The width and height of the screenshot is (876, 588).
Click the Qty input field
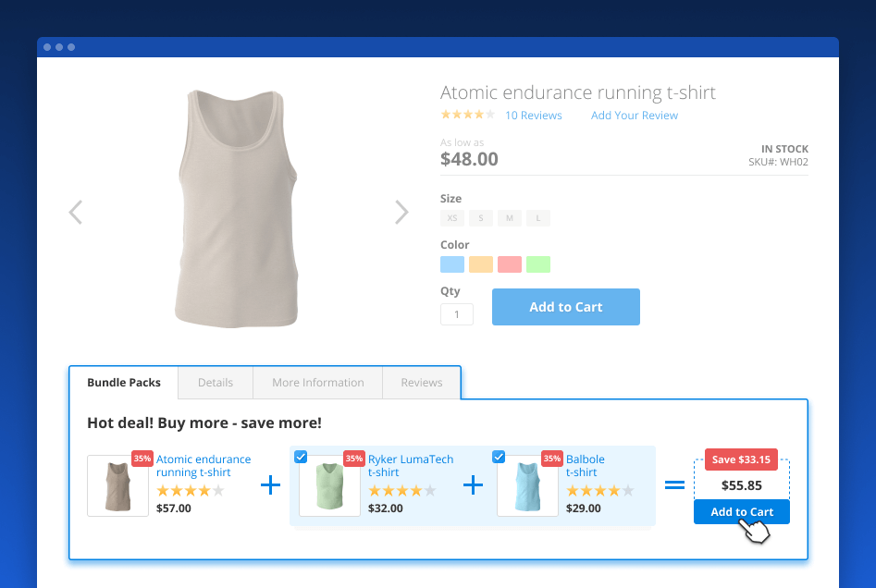click(x=457, y=314)
